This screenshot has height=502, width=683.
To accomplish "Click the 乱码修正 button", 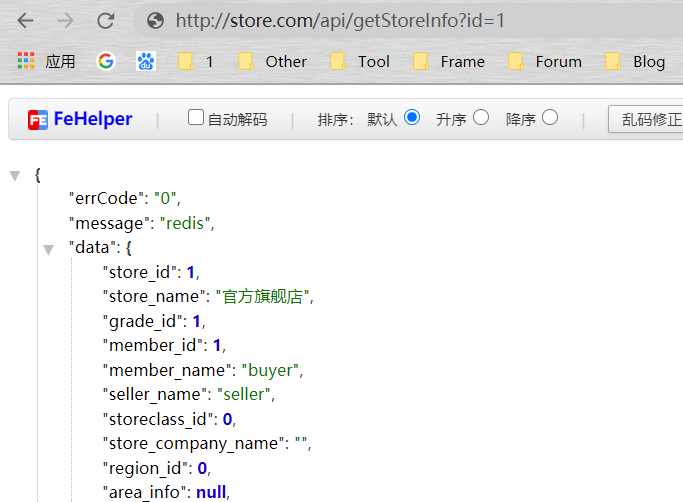I will [x=646, y=119].
